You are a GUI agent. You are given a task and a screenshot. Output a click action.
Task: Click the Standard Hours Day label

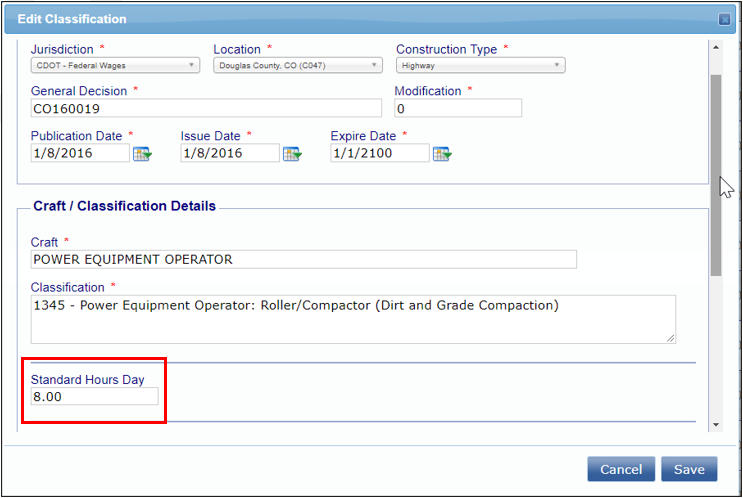tap(88, 380)
